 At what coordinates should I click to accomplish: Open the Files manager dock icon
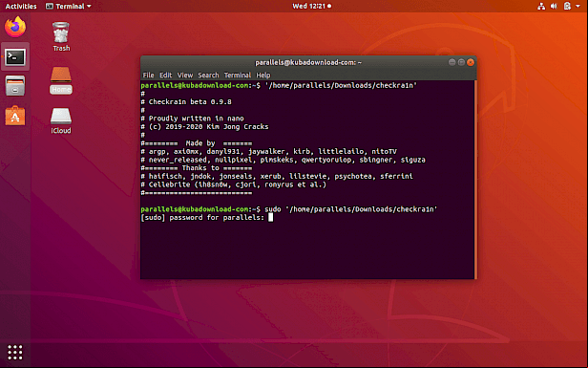[x=15, y=86]
